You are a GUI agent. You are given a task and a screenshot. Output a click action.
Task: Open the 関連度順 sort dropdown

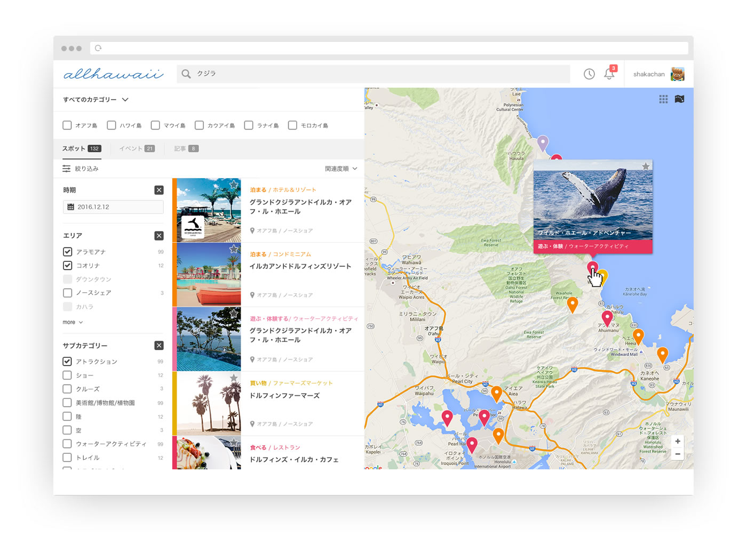coord(341,169)
